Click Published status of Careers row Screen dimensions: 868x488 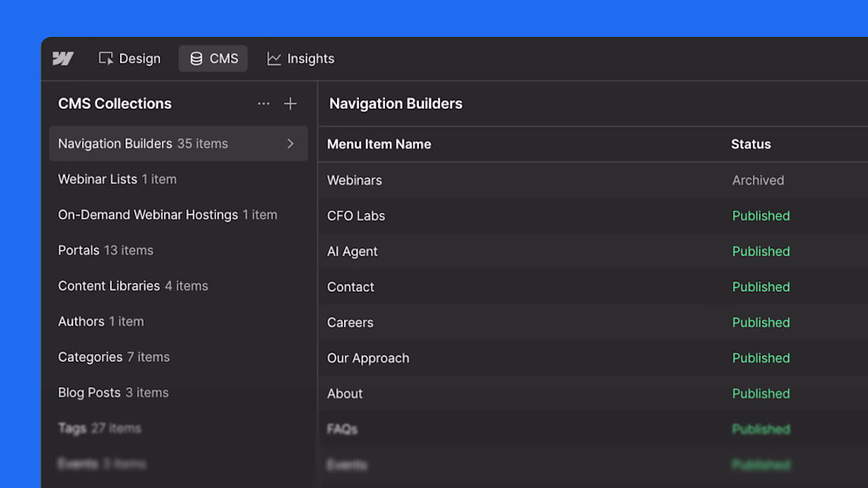761,322
